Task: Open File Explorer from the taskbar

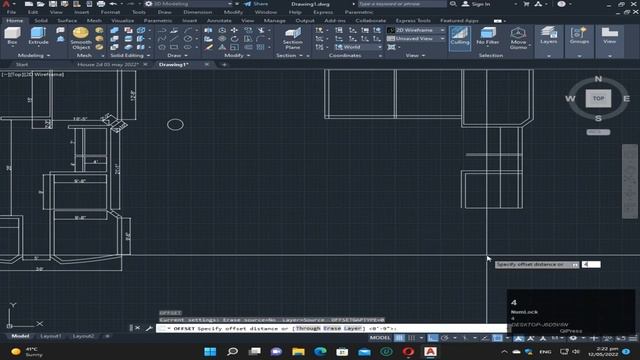Action: tap(298, 351)
